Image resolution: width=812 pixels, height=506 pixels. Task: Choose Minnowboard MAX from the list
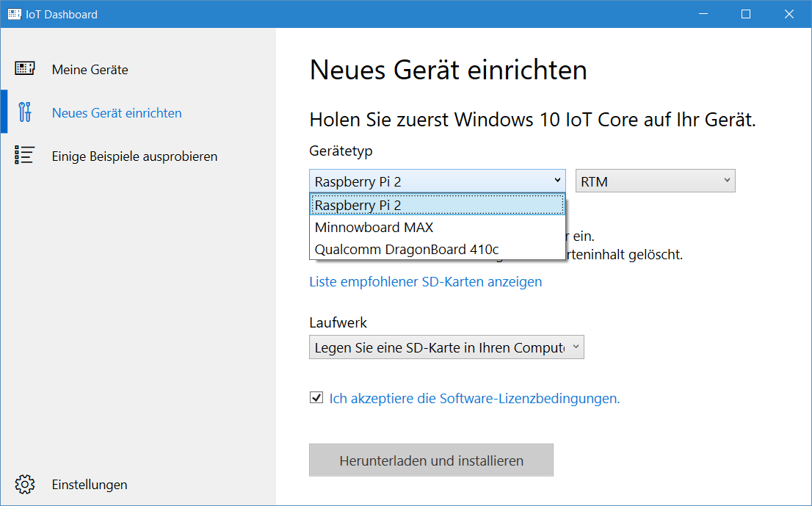pyautogui.click(x=437, y=228)
